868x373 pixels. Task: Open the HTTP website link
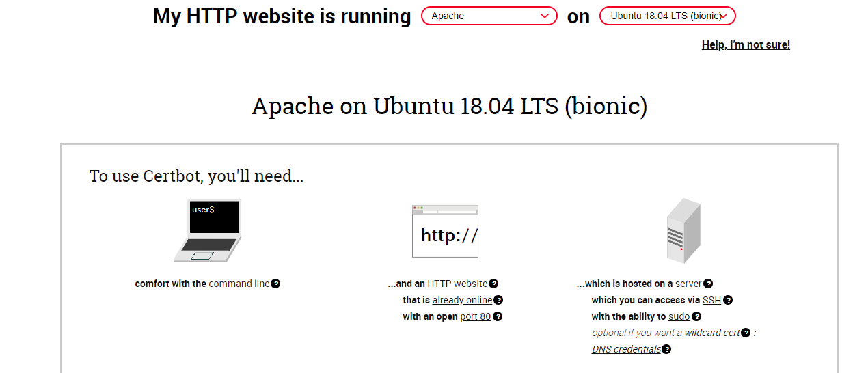457,284
